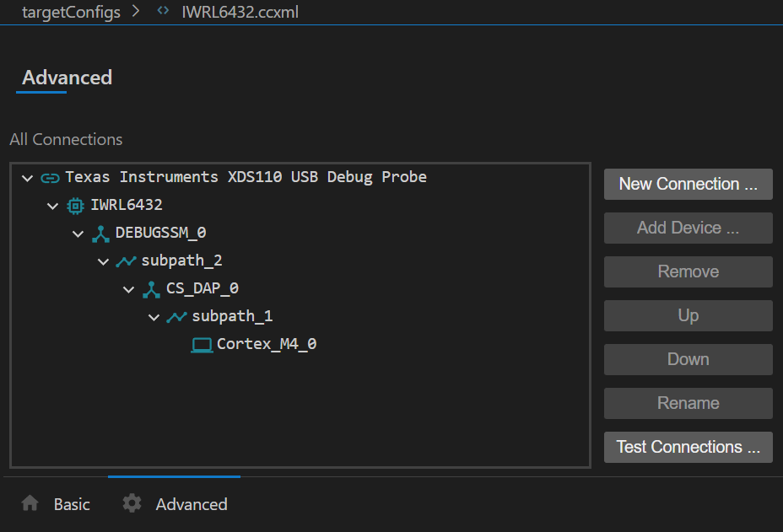Click the CPU core icon beside Cortex_M4_0
This screenshot has width=783, height=532.
[x=202, y=345]
